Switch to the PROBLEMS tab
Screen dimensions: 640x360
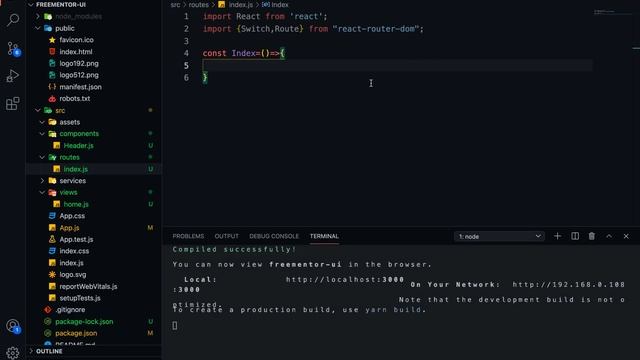click(x=188, y=236)
